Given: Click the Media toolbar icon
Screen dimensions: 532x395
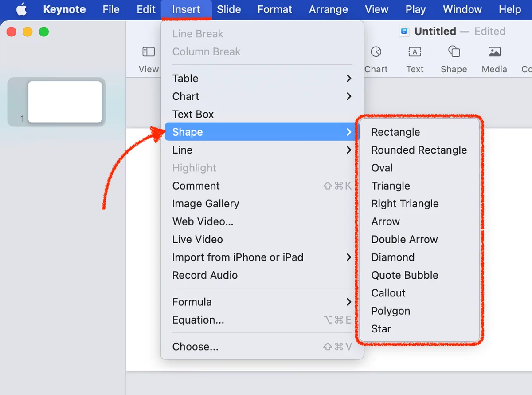Looking at the screenshot, I should tap(494, 52).
